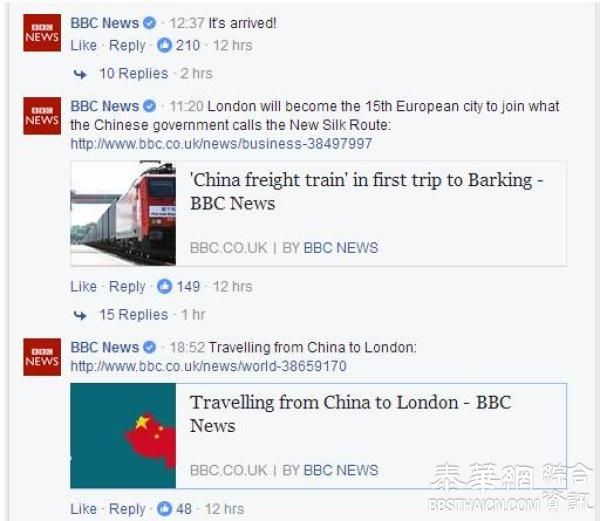The image size is (600, 521).
Task: Click verified badge on the 18:52 BBC News comment
Action: pyautogui.click(x=150, y=347)
